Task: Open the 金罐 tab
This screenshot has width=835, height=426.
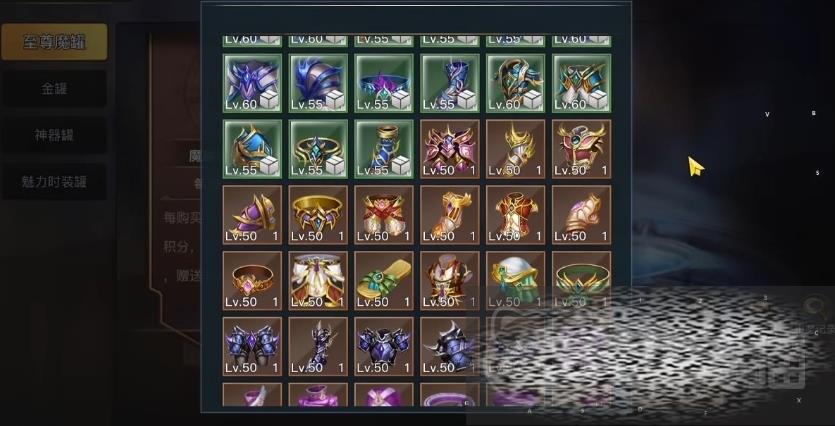Action: point(54,88)
